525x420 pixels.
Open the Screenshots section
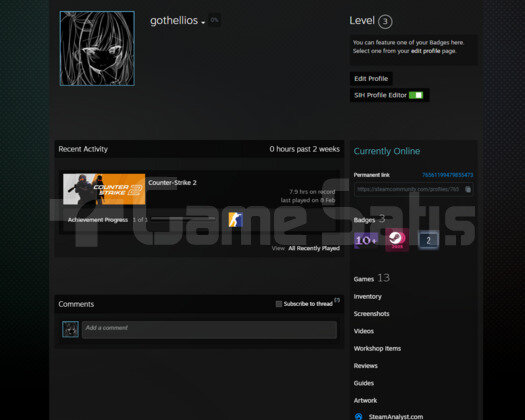371,313
